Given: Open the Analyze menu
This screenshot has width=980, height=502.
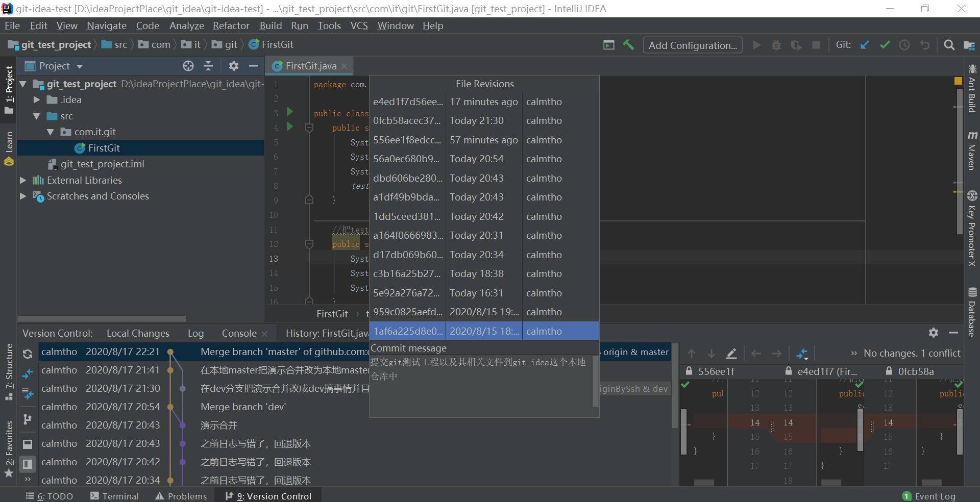Looking at the screenshot, I should click(186, 26).
